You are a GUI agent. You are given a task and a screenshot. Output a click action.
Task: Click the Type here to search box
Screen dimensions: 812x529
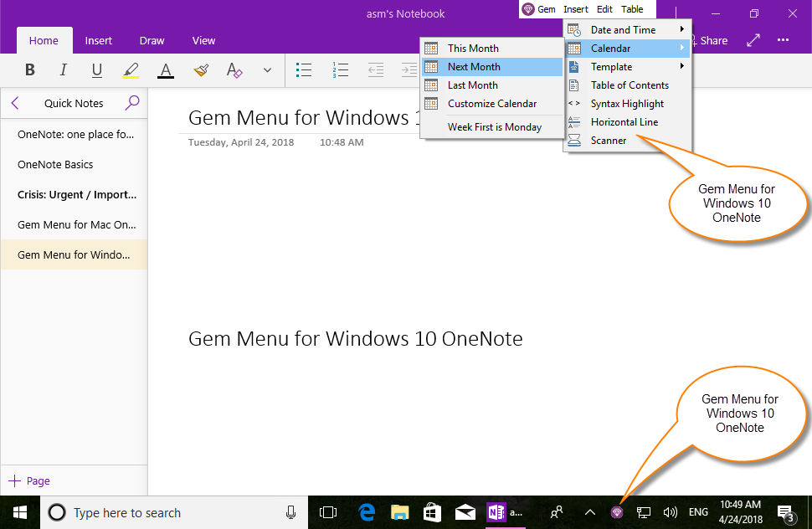point(174,512)
